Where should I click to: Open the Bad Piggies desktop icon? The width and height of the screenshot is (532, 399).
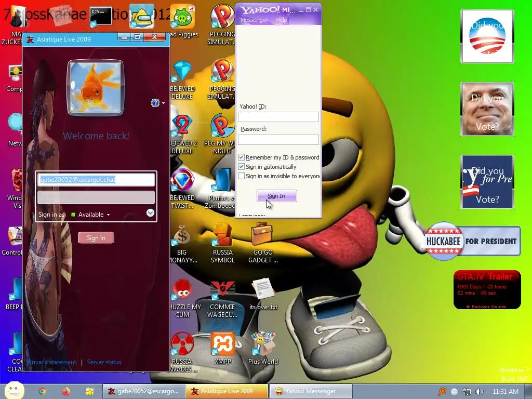pyautogui.click(x=183, y=21)
